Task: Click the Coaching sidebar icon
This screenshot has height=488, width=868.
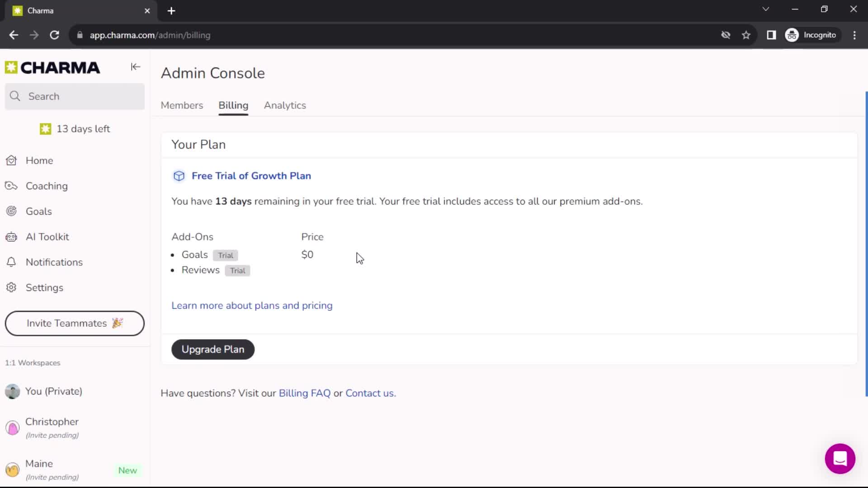Action: click(11, 186)
